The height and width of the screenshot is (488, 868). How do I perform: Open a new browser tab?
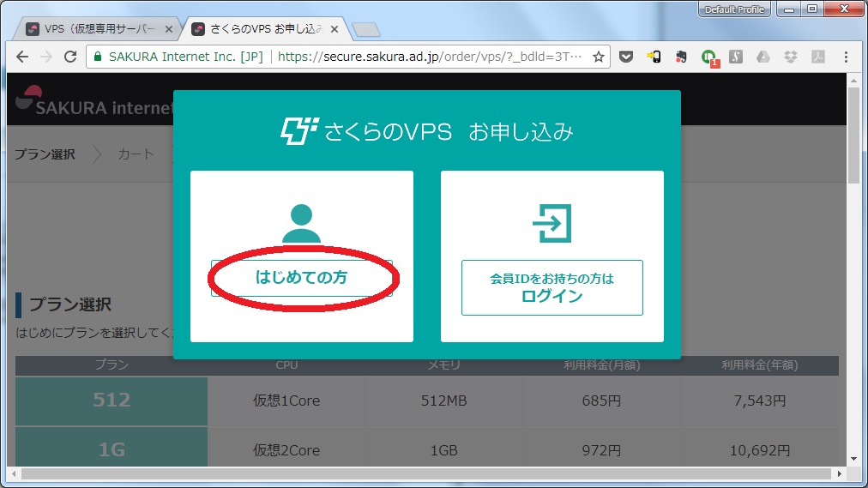(366, 30)
